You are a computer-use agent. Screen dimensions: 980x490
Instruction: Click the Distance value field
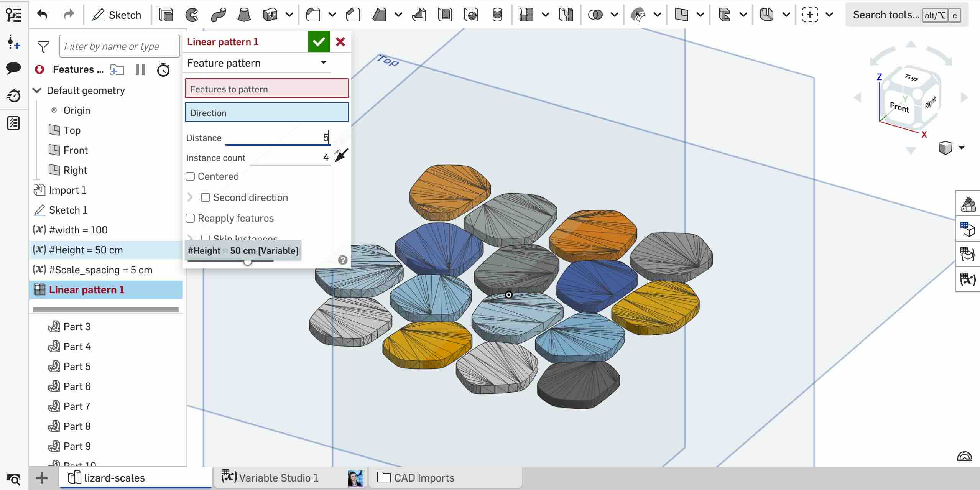pyautogui.click(x=278, y=138)
